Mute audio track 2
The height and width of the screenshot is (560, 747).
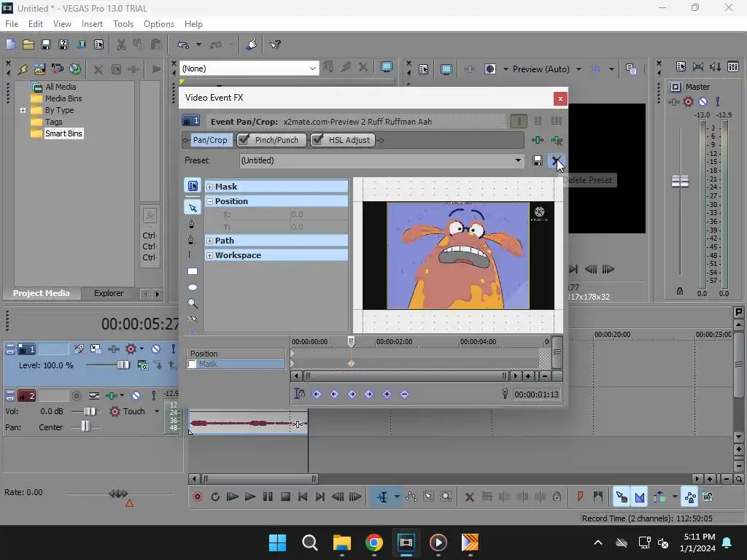(x=136, y=396)
